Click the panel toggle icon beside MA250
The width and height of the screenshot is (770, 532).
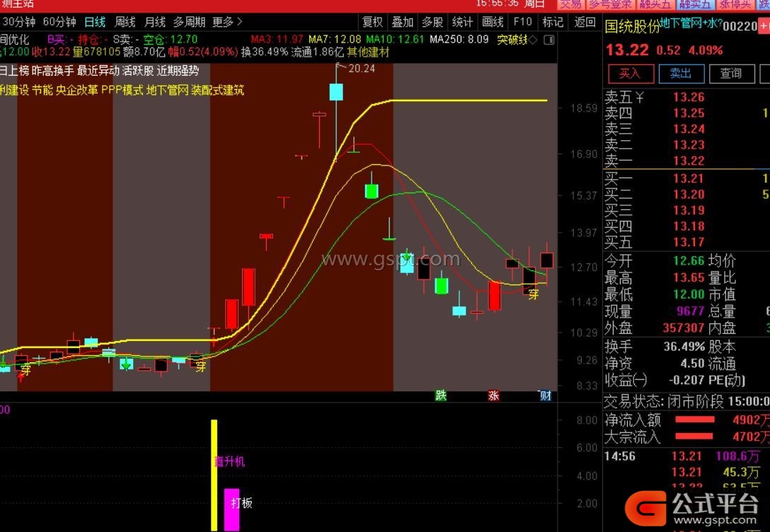click(549, 40)
